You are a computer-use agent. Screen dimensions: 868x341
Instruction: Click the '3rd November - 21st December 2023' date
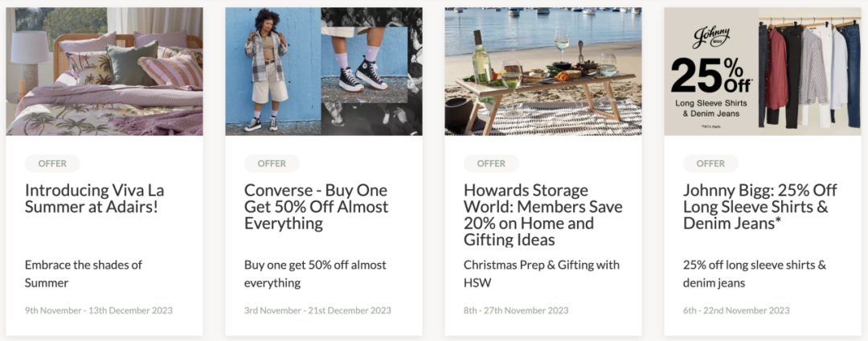[x=317, y=310]
